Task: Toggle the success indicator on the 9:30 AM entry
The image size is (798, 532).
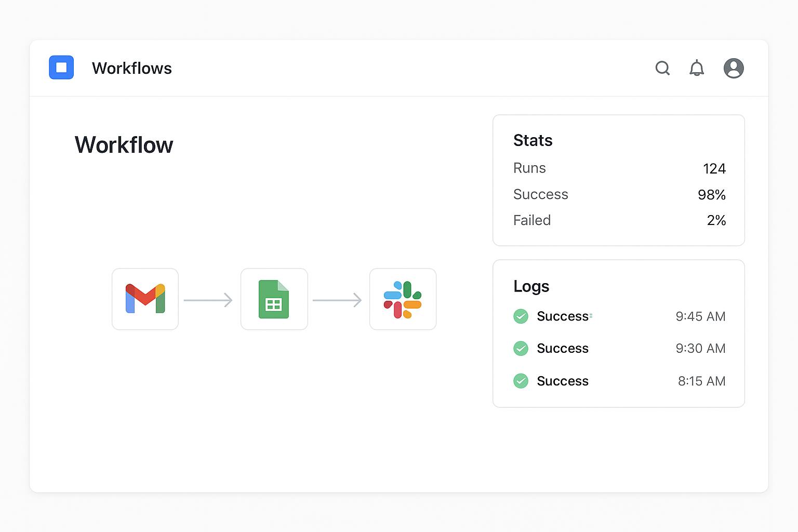Action: (521, 349)
